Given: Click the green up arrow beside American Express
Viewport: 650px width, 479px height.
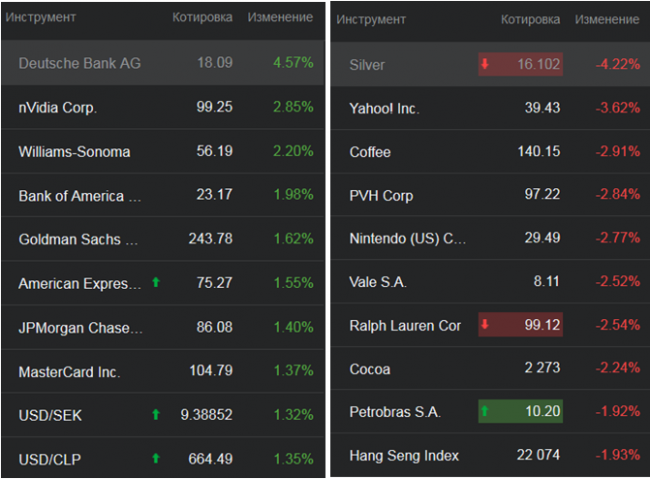Looking at the screenshot, I should pyautogui.click(x=156, y=283).
